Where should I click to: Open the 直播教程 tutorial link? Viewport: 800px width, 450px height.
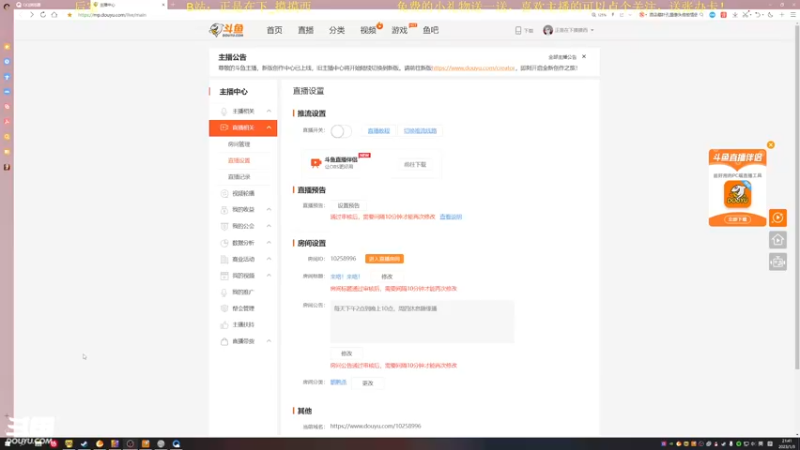click(379, 131)
